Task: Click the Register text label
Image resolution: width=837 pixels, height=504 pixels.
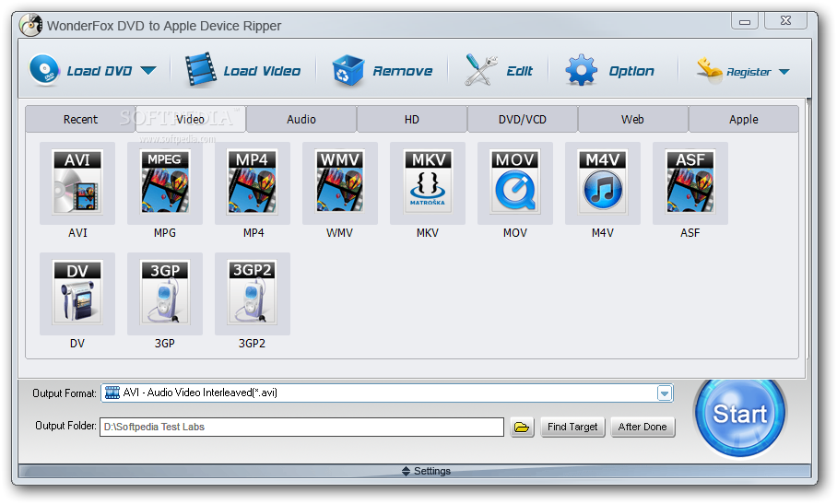Action: click(749, 72)
